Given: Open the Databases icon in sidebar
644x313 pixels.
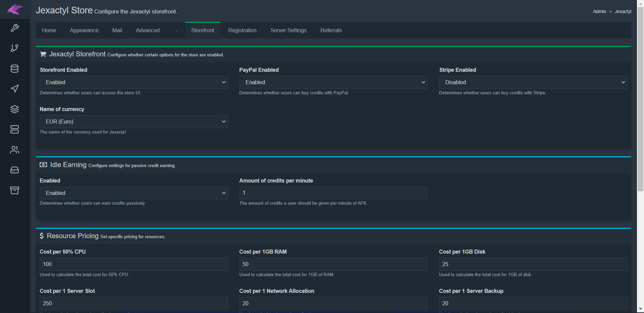Looking at the screenshot, I should [15, 68].
